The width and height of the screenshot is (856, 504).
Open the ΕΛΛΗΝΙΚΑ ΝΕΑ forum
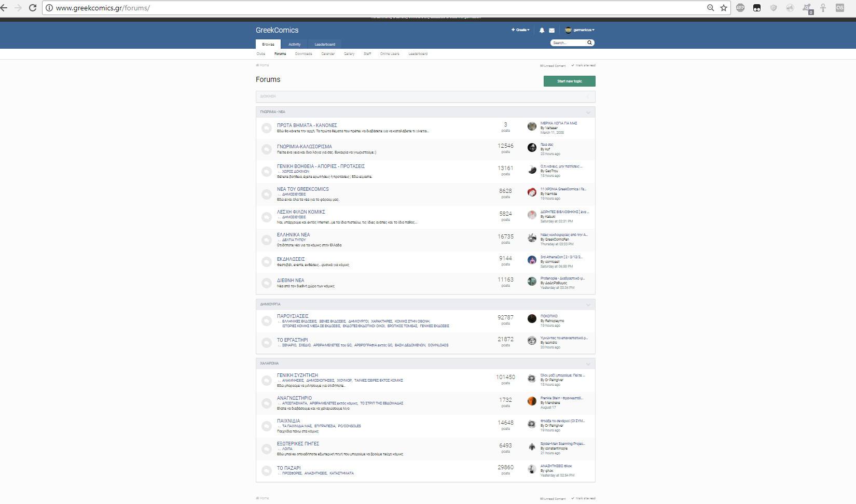point(293,235)
